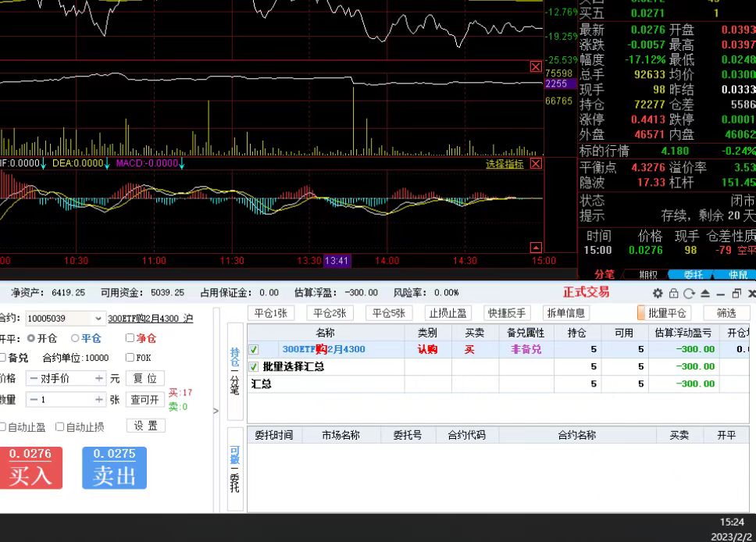Image resolution: width=756 pixels, height=542 pixels.
Task: Open 筛选 filter button
Action: [726, 313]
